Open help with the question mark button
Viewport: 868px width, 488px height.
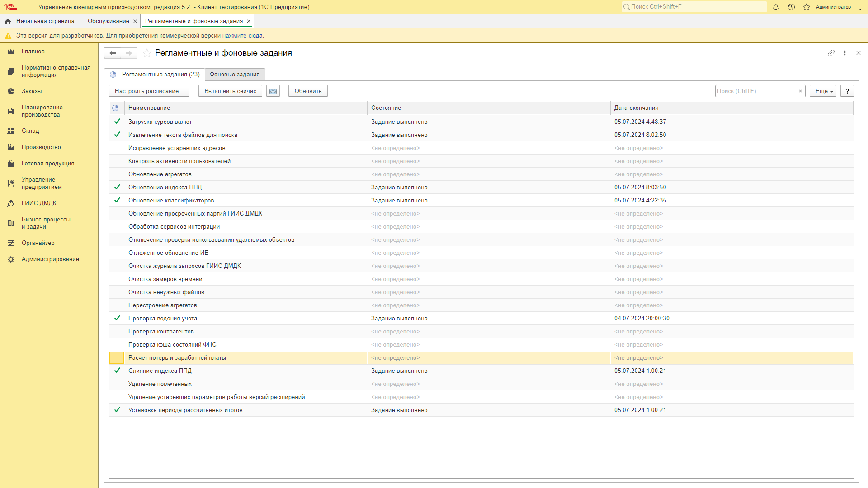[847, 91]
